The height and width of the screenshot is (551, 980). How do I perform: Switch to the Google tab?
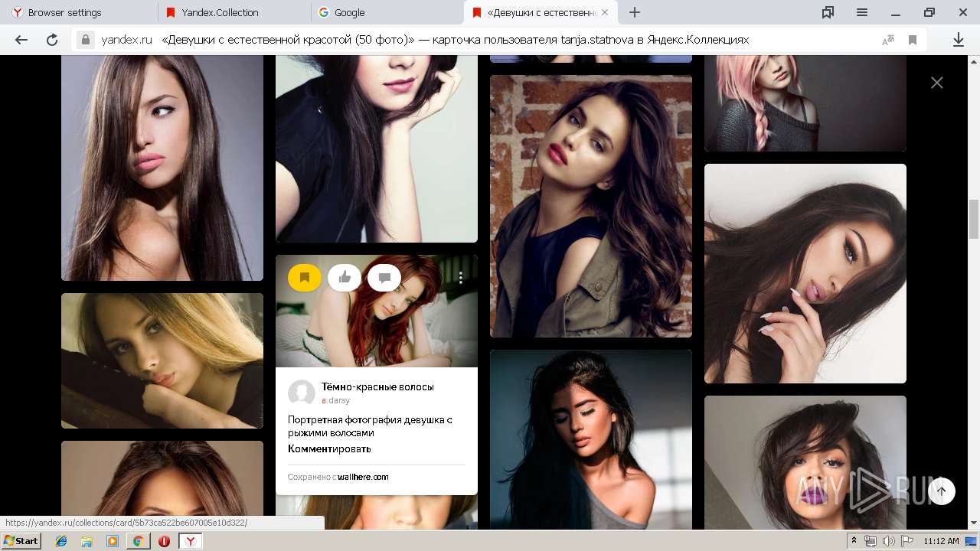pos(387,12)
